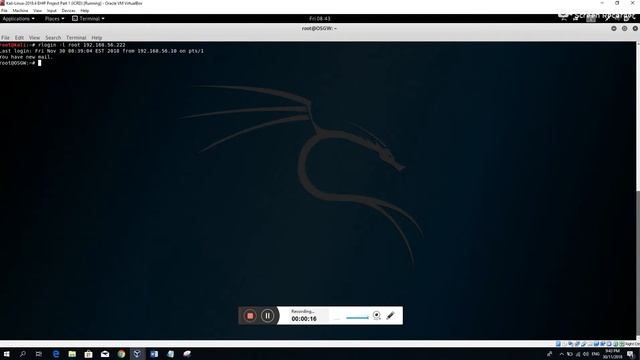Open Windows network tray icon
The image size is (640, 360).
pyautogui.click(x=578, y=354)
